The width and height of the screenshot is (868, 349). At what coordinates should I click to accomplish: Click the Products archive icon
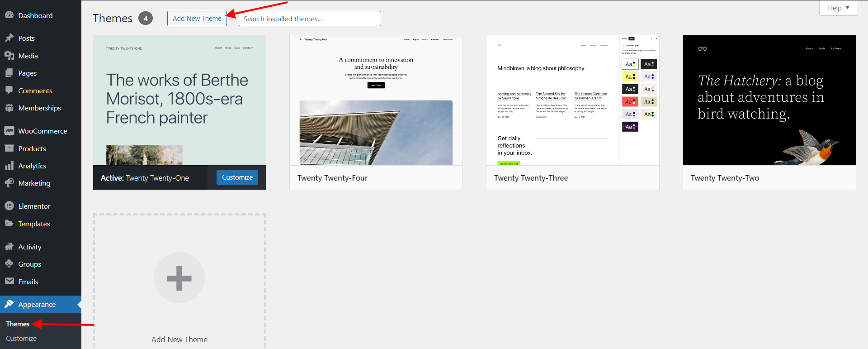click(9, 148)
